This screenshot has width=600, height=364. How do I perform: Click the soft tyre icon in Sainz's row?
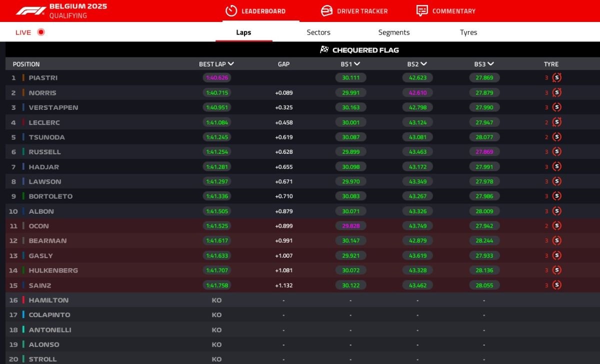point(556,285)
